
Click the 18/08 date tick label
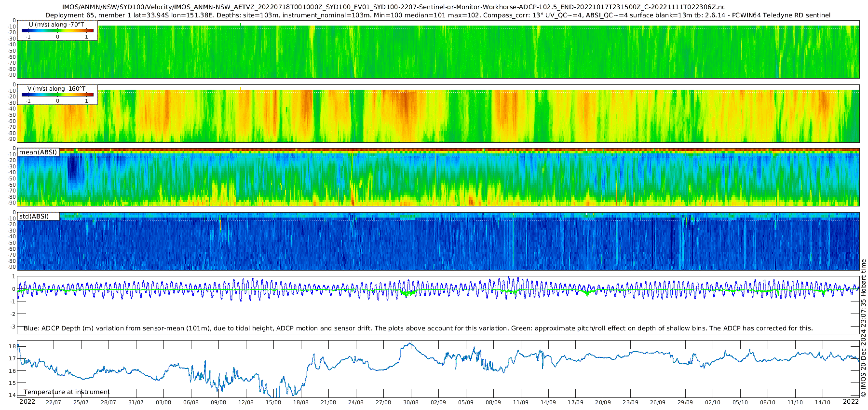click(x=301, y=402)
